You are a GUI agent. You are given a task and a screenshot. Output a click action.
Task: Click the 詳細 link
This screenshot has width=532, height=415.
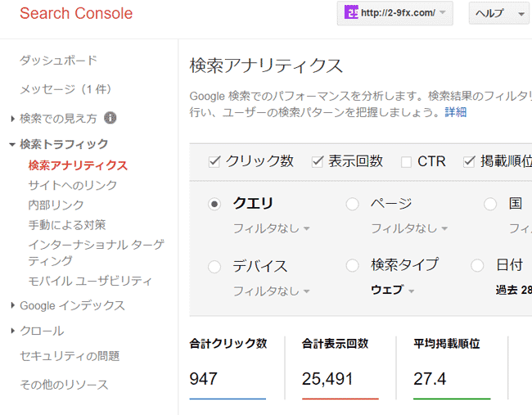pos(456,111)
